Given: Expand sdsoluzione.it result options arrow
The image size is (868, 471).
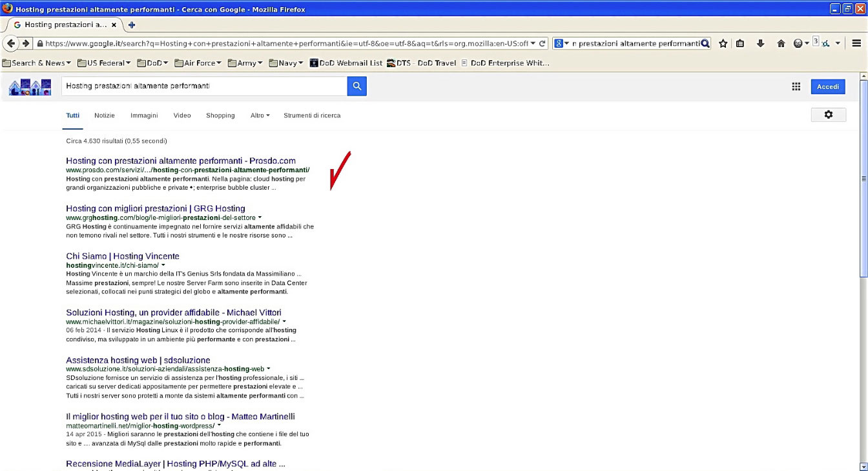Looking at the screenshot, I should coord(269,369).
